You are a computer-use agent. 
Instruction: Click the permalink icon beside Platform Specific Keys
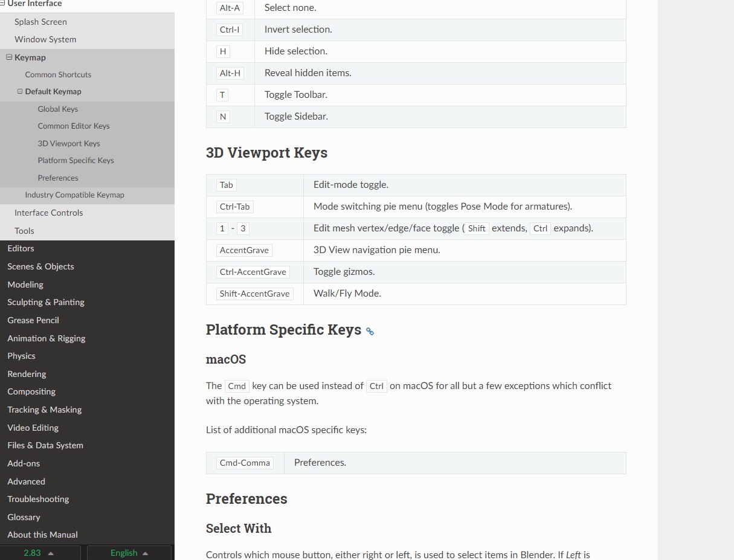pos(370,331)
